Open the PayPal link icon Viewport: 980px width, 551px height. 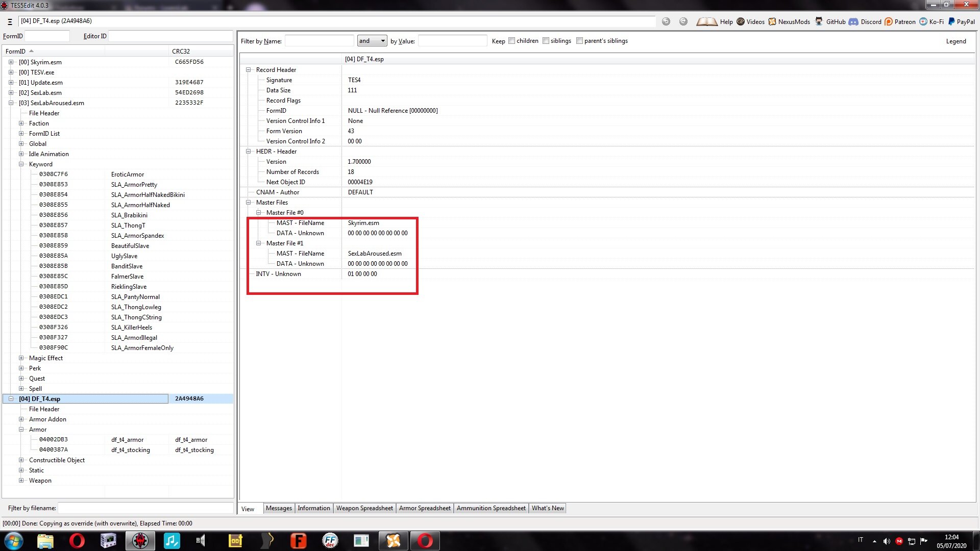(x=951, y=21)
